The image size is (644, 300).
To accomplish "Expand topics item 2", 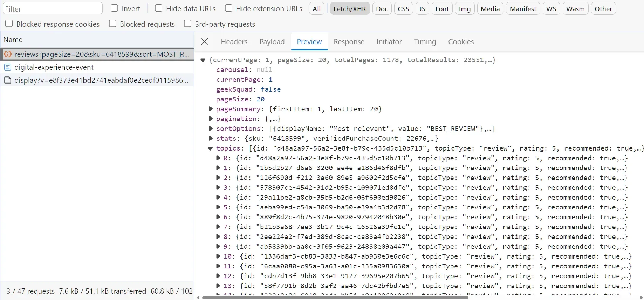I will pyautogui.click(x=218, y=178).
